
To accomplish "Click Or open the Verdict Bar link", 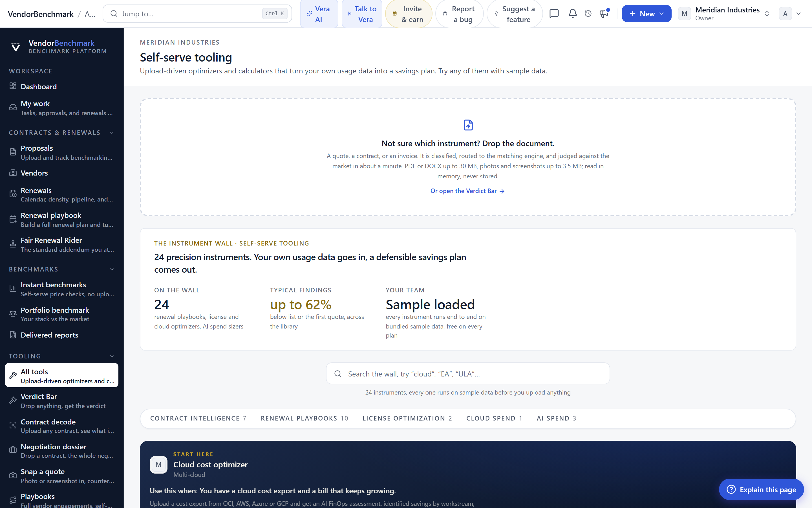I will 467,191.
